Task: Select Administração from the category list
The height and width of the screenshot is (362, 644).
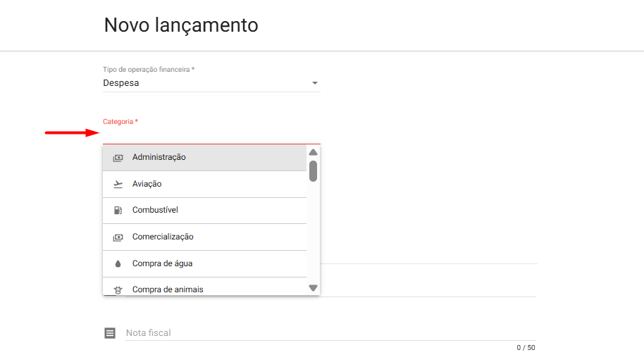Action: (159, 158)
